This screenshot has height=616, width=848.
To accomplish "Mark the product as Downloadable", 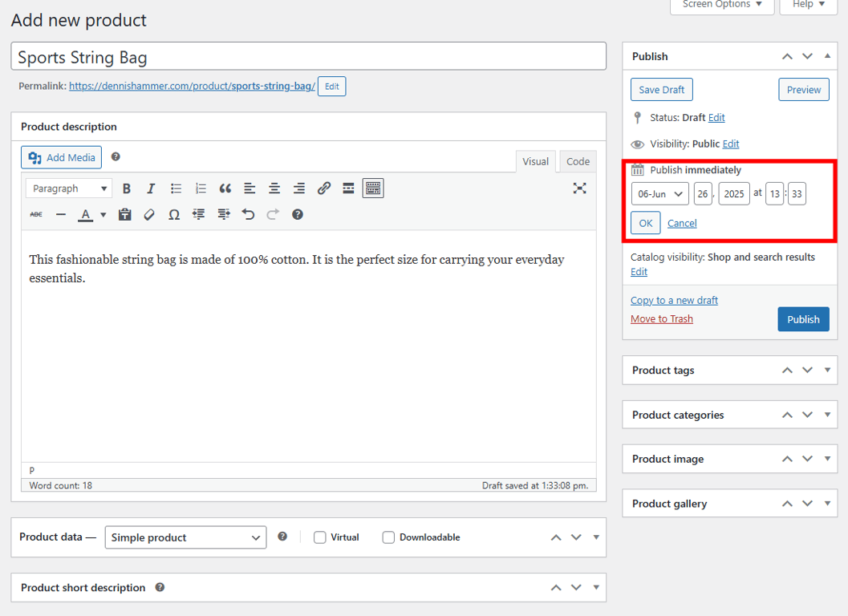I will click(x=388, y=537).
